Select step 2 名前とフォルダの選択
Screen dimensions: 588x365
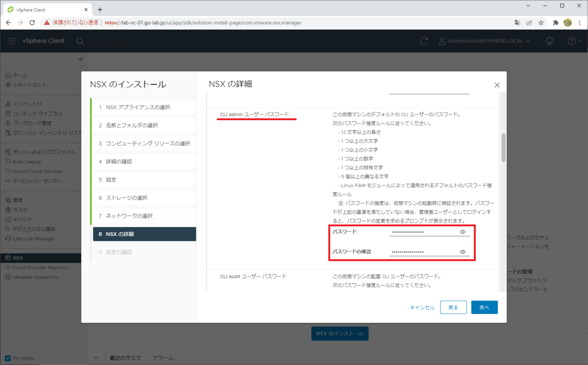coord(144,126)
